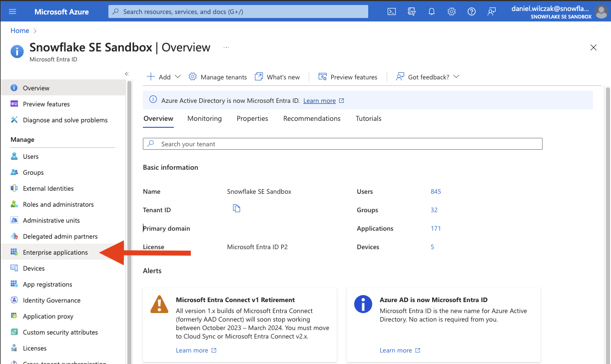Click the Groups sidebar icon
Image resolution: width=611 pixels, height=364 pixels.
[x=14, y=172]
